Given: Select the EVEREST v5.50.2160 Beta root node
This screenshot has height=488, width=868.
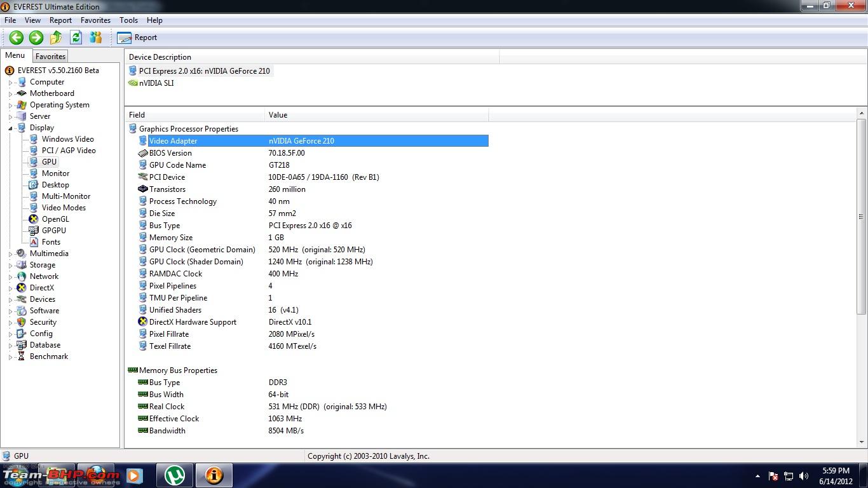Looking at the screenshot, I should coord(58,71).
